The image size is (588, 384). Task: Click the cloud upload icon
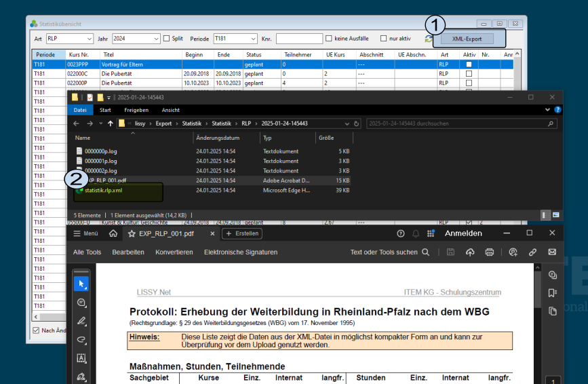click(470, 252)
